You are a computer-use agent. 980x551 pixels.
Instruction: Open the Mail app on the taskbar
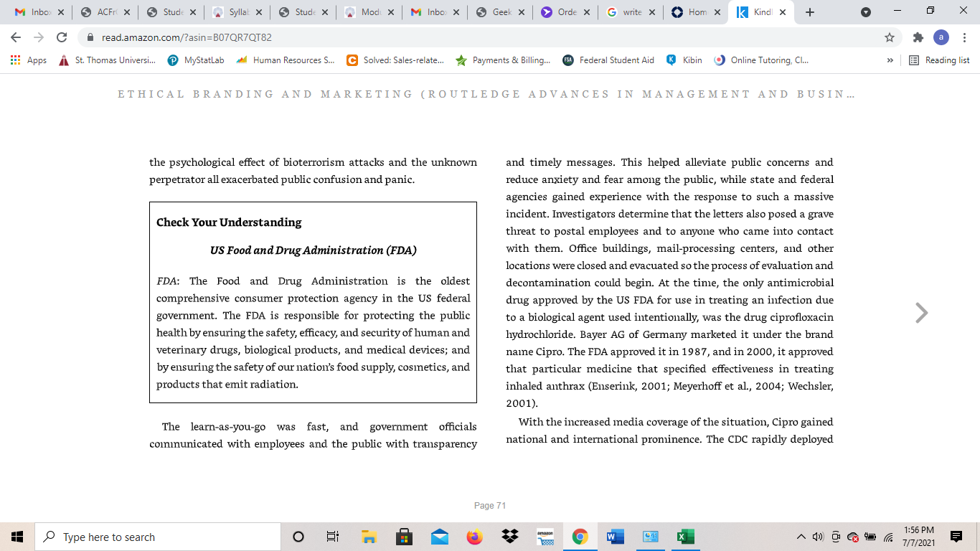pos(440,537)
